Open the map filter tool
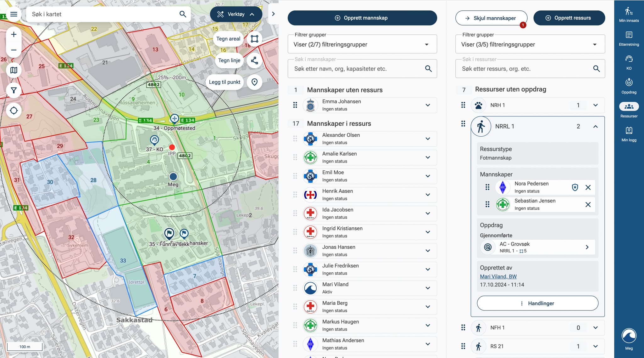644x358 pixels. pos(14,90)
